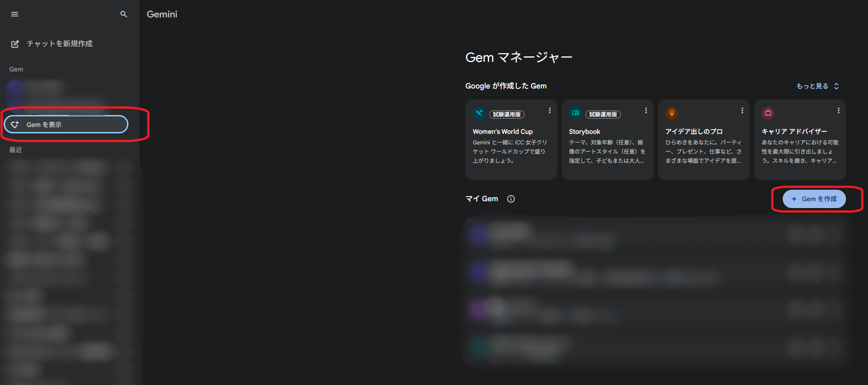Start a new chat with チャットを新規作成

coord(59,44)
